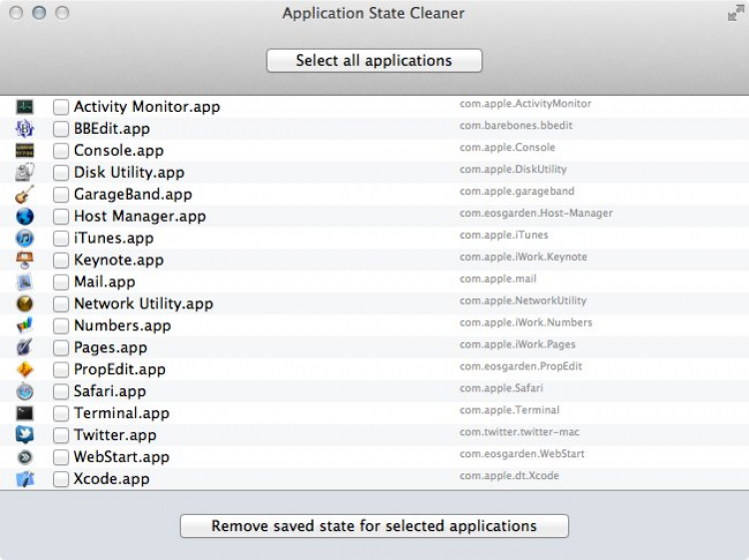749x560 pixels.
Task: Click the Numbers app icon
Action: click(25, 325)
